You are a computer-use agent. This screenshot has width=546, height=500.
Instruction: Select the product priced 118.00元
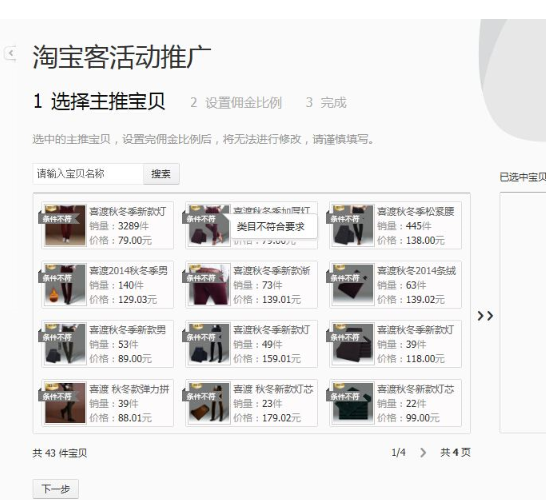pos(396,344)
